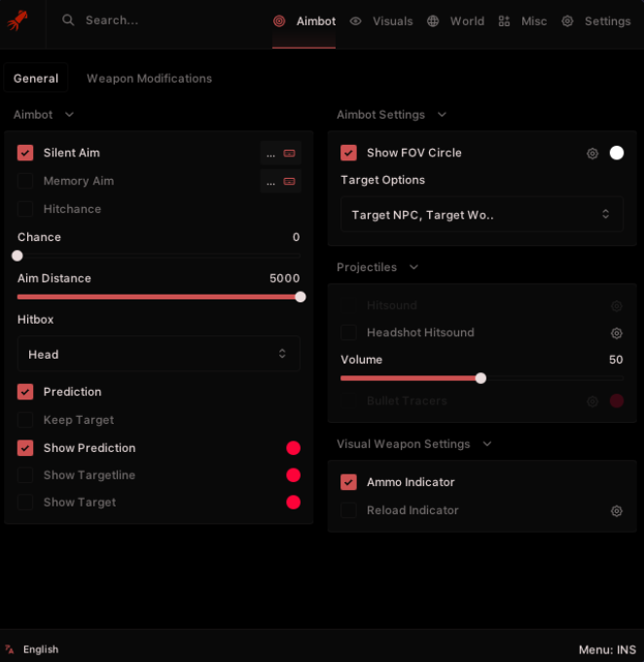Click the Aim Distance value 5000
Screen dimensions: 644x662
tap(284, 278)
